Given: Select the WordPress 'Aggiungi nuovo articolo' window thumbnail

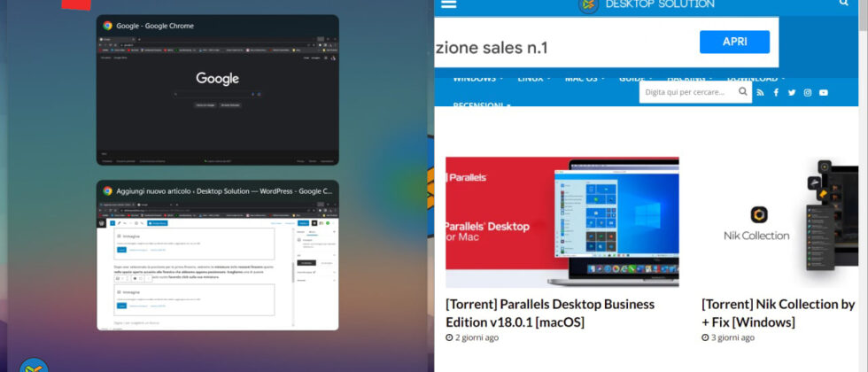Looking at the screenshot, I should pos(218,255).
